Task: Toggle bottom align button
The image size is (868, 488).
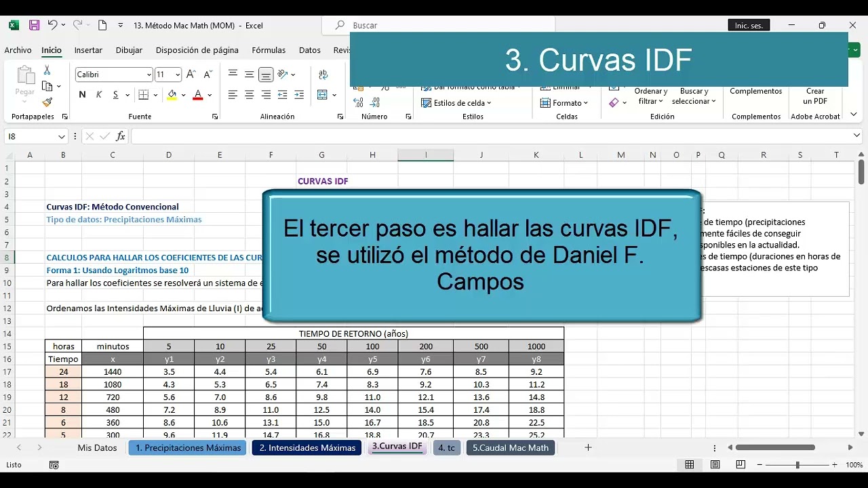Action: point(266,75)
